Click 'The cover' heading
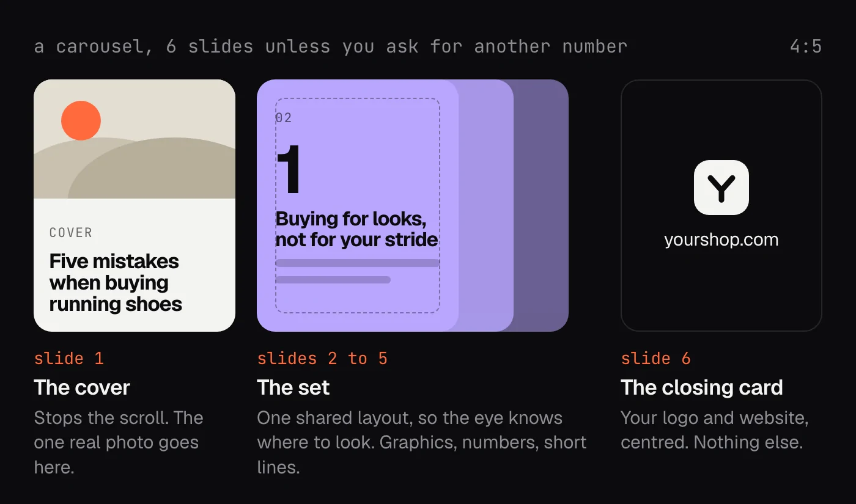This screenshot has width=856, height=504. 82,387
